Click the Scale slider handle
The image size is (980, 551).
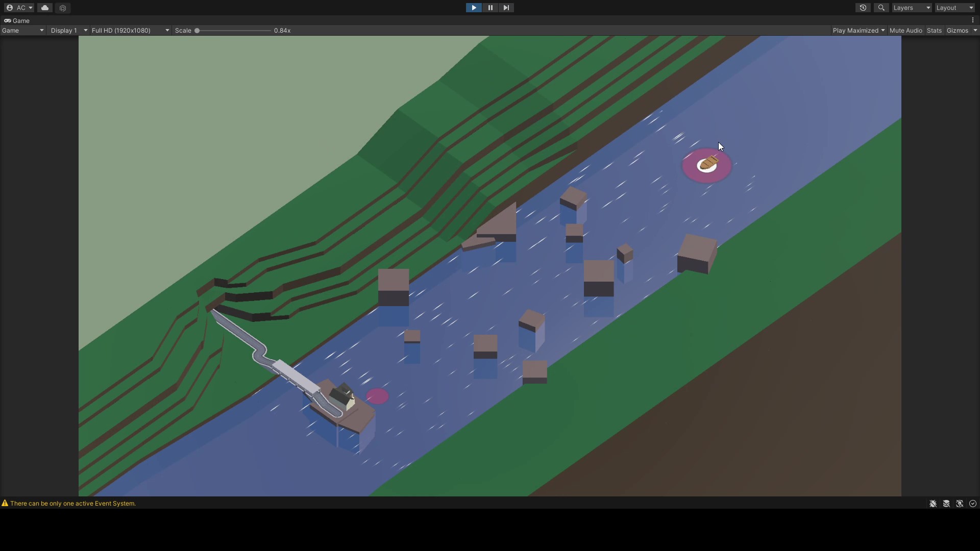click(x=197, y=31)
